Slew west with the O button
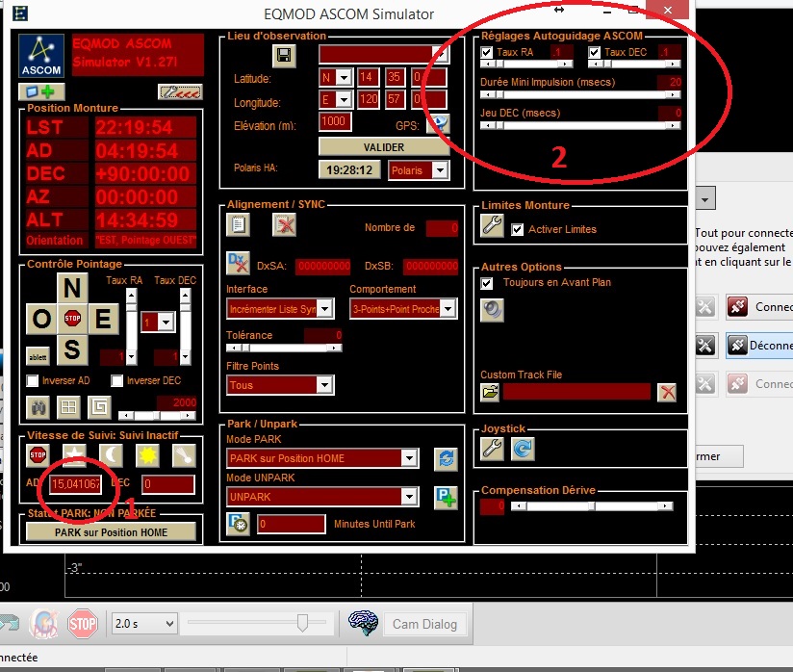Viewport: 793px width, 672px height. (41, 319)
